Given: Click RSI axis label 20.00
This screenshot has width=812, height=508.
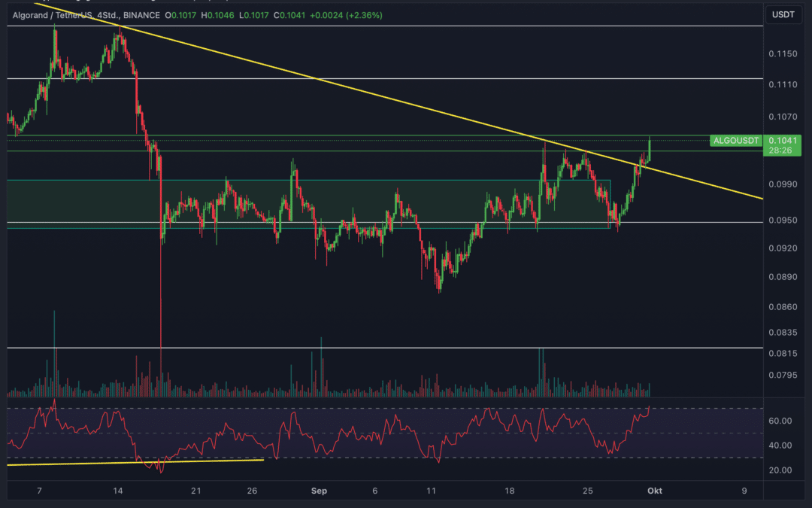Looking at the screenshot, I should pos(780,470).
